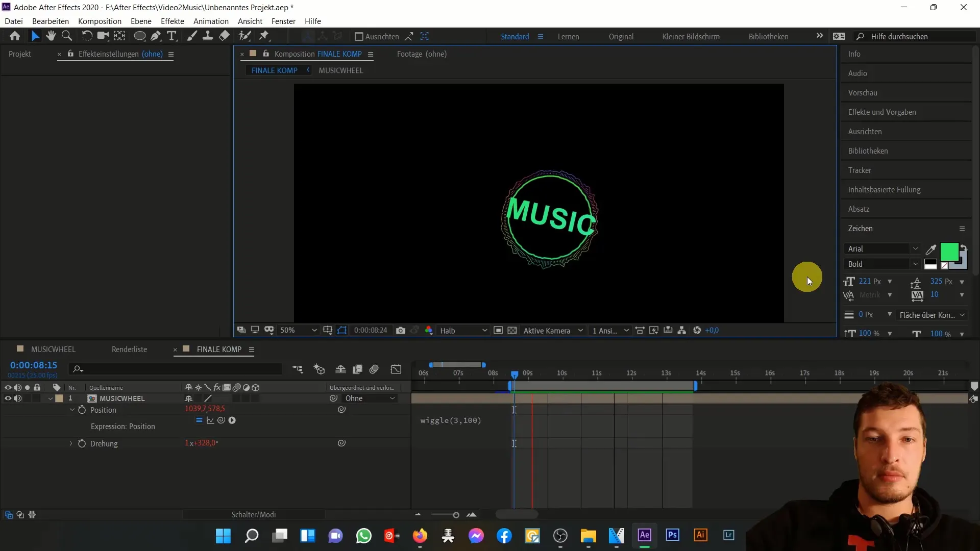Open the Ohne parent dropdown for MUSICWHEEL
The height and width of the screenshot is (551, 980).
point(370,398)
